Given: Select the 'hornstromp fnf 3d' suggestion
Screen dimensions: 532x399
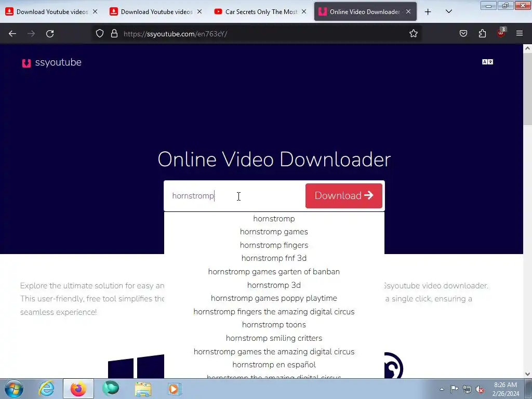Looking at the screenshot, I should (274, 259).
